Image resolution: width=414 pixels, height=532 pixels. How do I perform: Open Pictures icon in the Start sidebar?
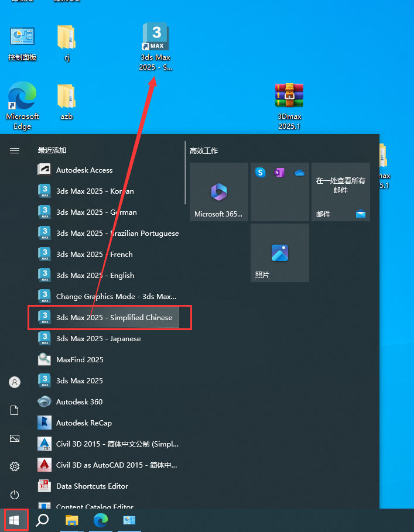tap(15, 438)
